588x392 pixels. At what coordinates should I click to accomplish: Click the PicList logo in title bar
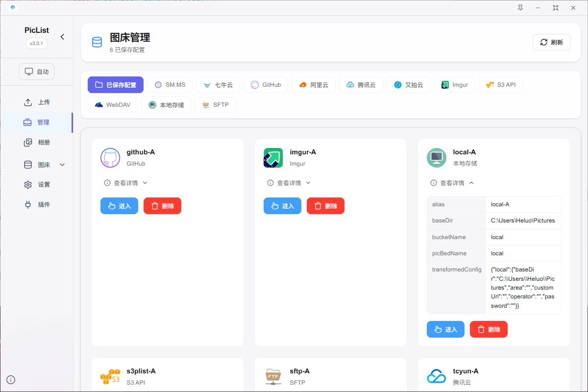12,7
